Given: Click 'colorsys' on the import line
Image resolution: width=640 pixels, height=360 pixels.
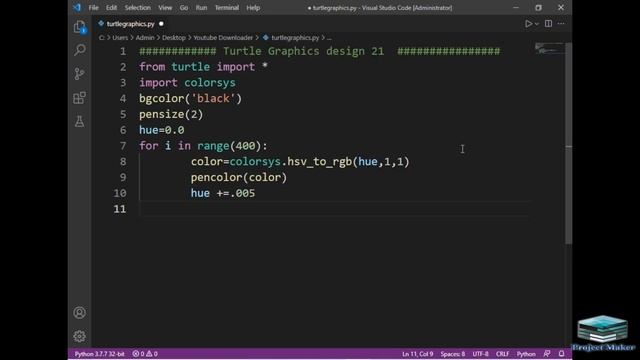Looking at the screenshot, I should [x=210, y=83].
